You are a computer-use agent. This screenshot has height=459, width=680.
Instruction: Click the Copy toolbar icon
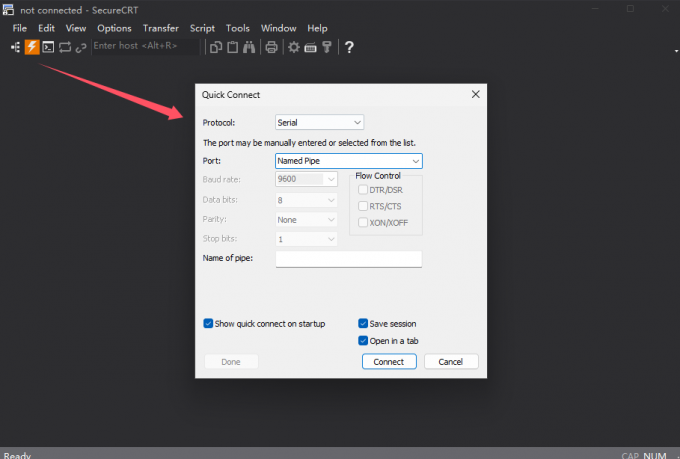(216, 47)
